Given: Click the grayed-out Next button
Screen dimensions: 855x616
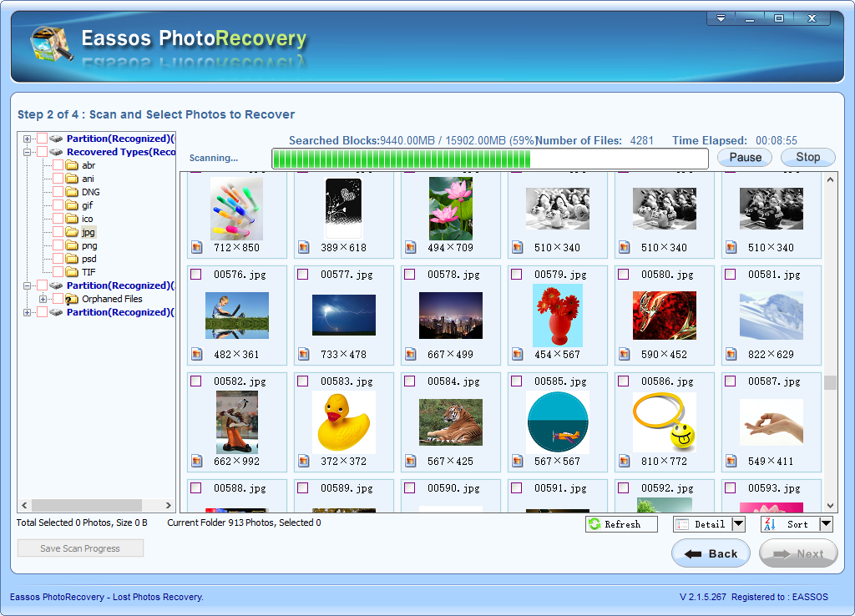Looking at the screenshot, I should 798,553.
